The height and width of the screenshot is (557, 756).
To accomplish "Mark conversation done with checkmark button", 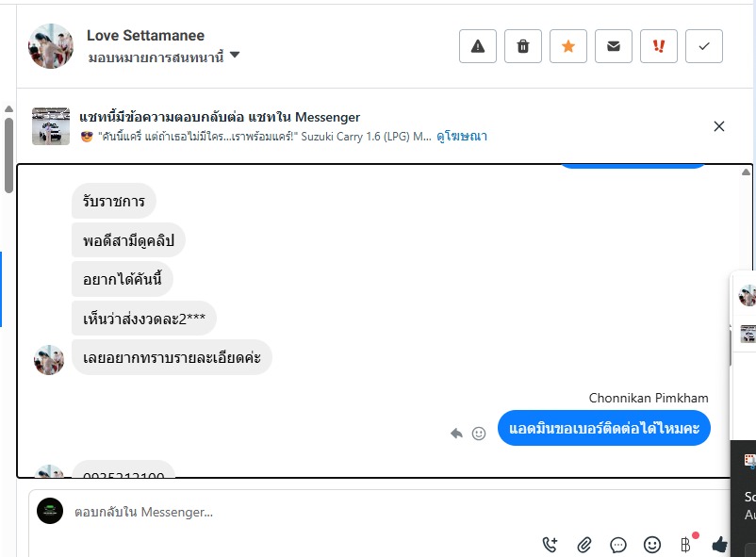I will pos(704,46).
